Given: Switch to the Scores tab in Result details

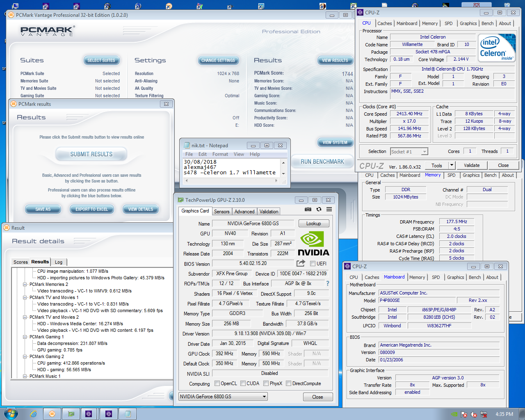Looking at the screenshot, I should coord(21,262).
